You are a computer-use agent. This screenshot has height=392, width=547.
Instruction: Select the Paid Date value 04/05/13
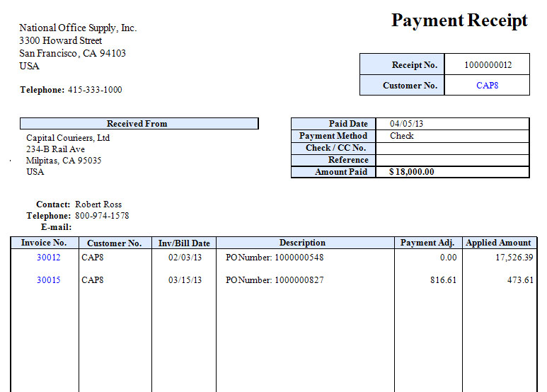tap(406, 124)
